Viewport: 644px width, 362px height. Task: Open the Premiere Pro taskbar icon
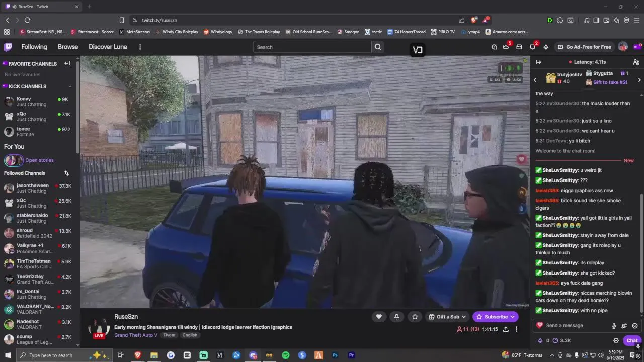click(x=352, y=355)
